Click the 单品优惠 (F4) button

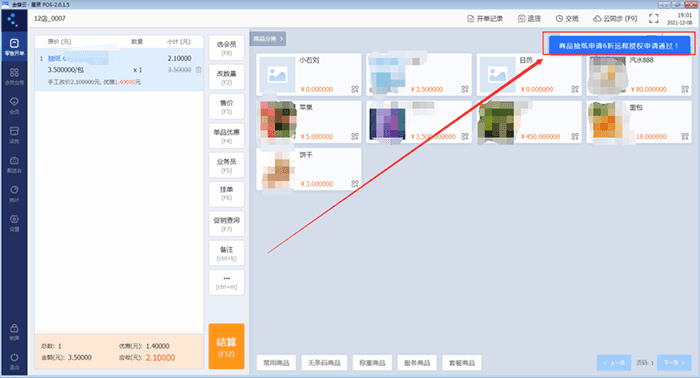[x=226, y=136]
